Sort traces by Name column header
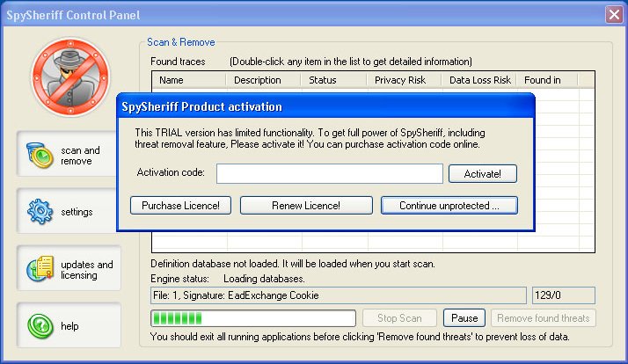This screenshot has width=628, height=364. [189, 80]
